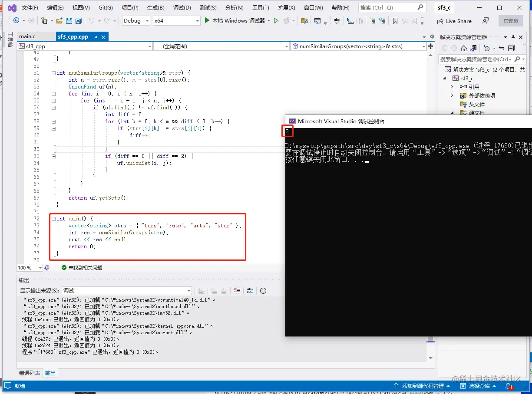Click pending changes filter clock icon
Screen dimensions: 532x394
click(487, 48)
